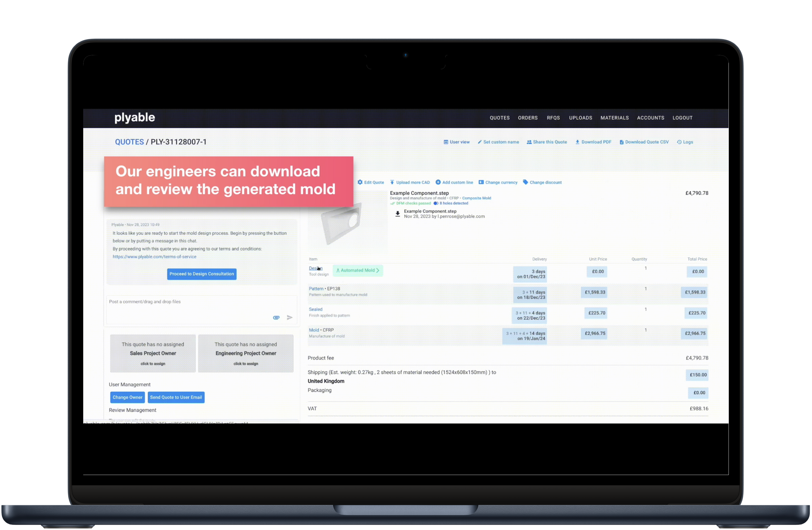Click Proceed to Design Consultation button
The image size is (812, 530).
click(x=201, y=274)
